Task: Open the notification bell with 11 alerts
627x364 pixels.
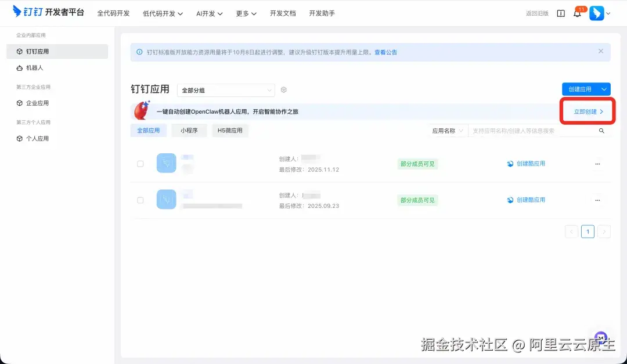Action: point(577,13)
